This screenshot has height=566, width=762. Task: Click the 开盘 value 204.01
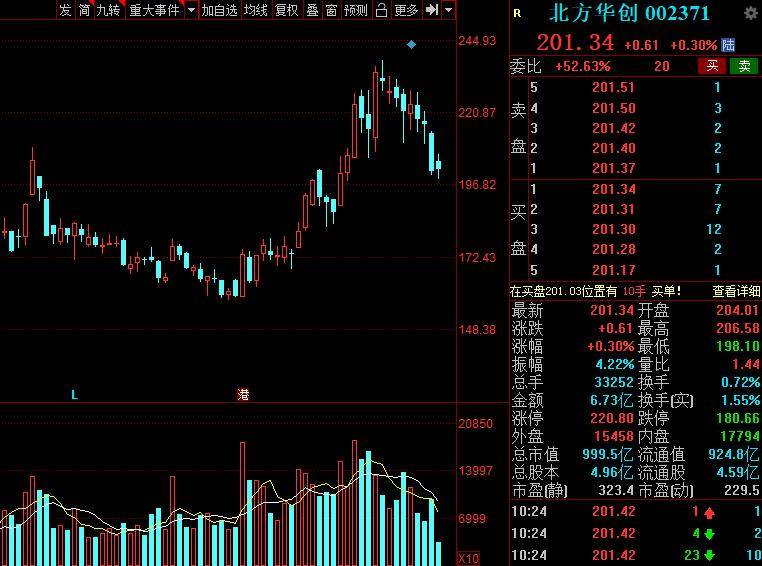point(737,310)
